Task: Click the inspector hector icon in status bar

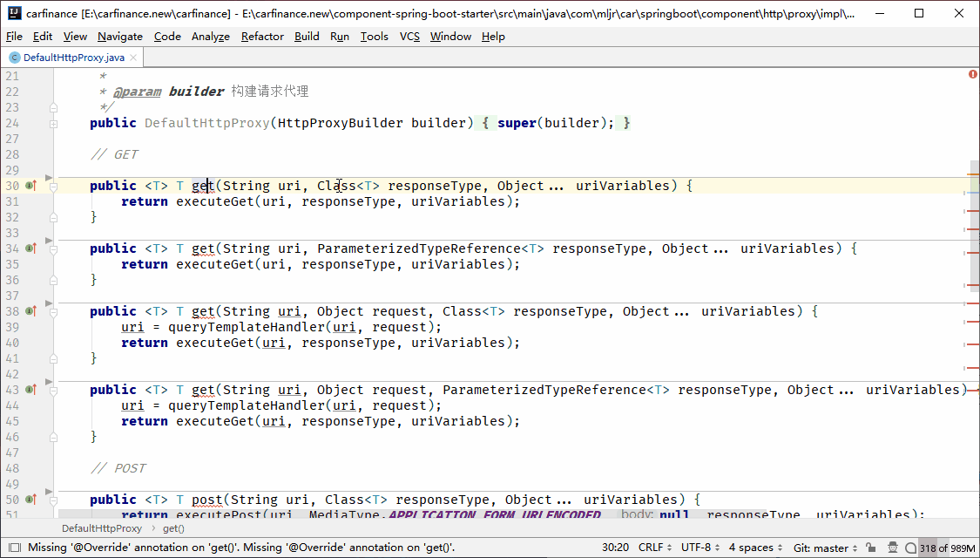Action: tap(890, 548)
